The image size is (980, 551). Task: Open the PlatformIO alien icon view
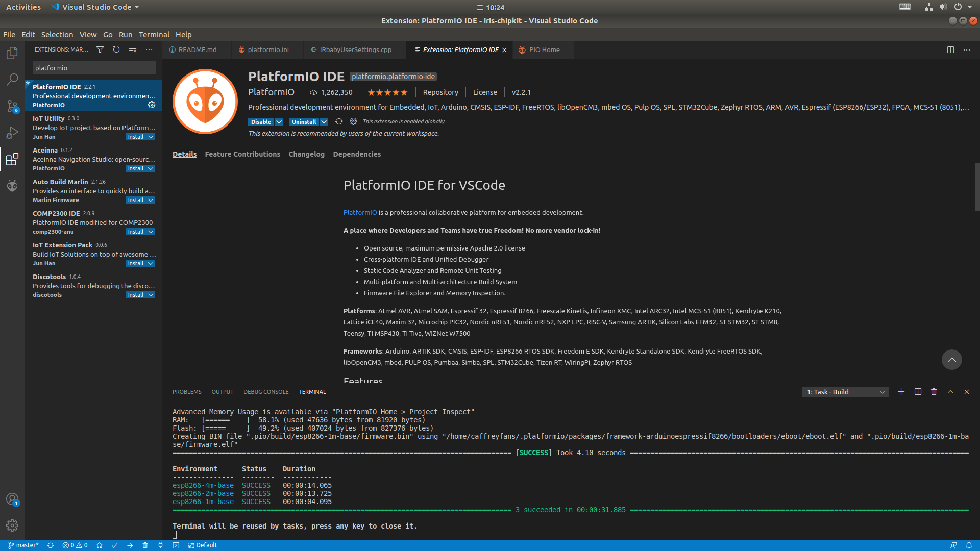[x=12, y=186]
